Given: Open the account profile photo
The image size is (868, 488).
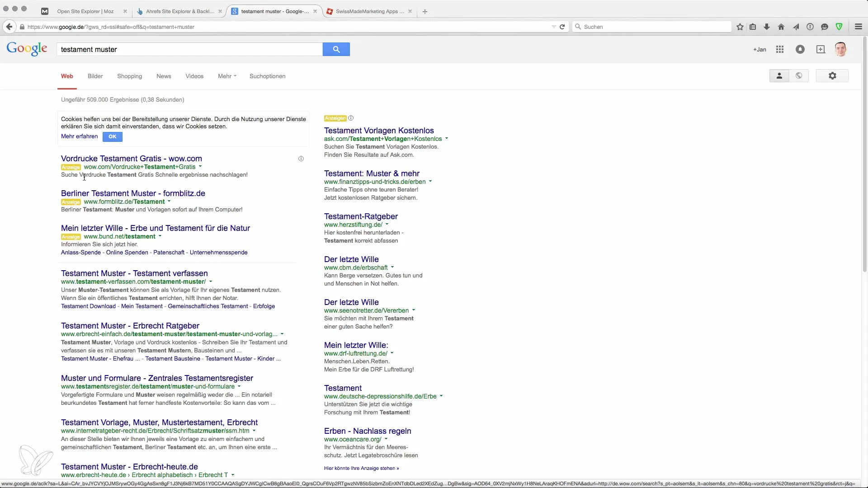Looking at the screenshot, I should pyautogui.click(x=841, y=49).
